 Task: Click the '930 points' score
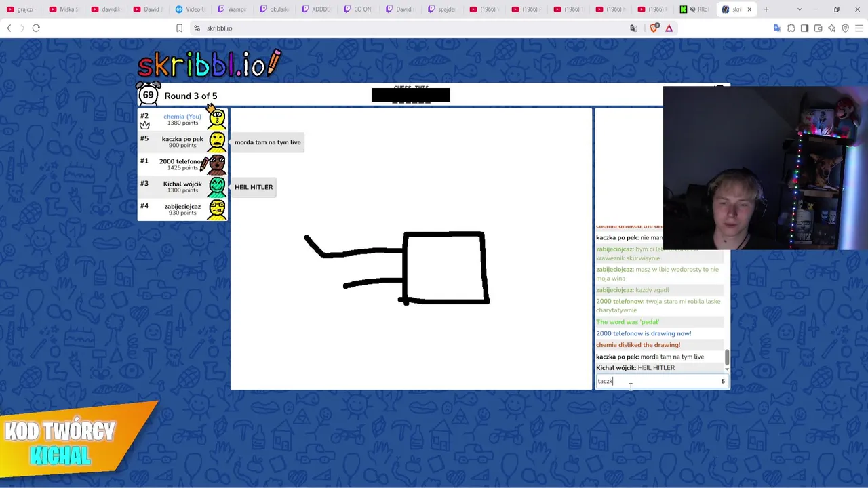pyautogui.click(x=182, y=213)
